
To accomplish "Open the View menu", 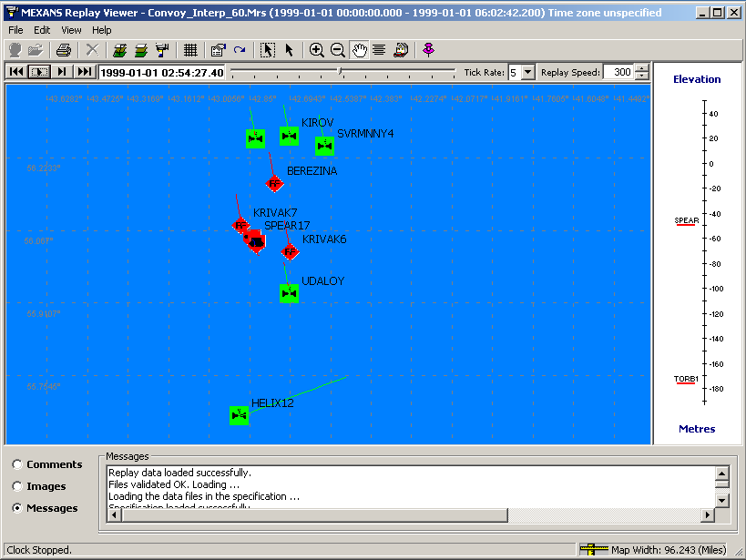I will click(x=71, y=30).
